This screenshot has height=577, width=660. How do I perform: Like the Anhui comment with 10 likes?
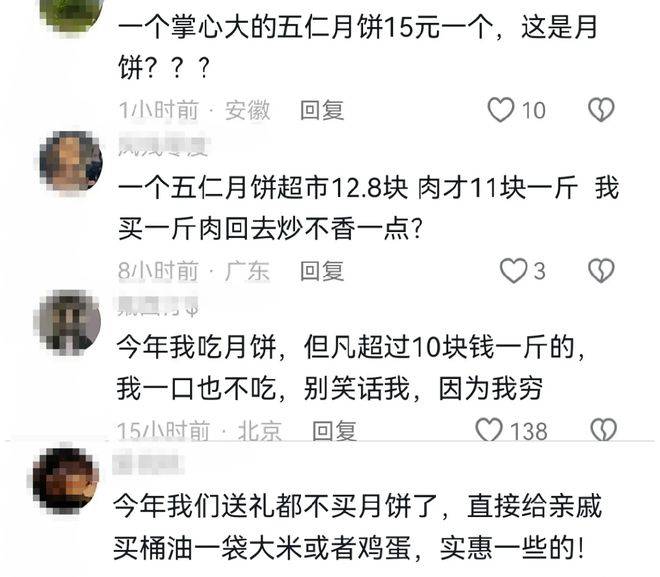(x=500, y=110)
